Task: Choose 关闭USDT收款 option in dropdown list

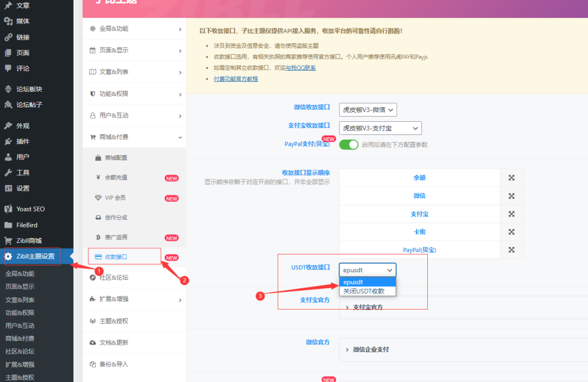Action: tap(367, 291)
